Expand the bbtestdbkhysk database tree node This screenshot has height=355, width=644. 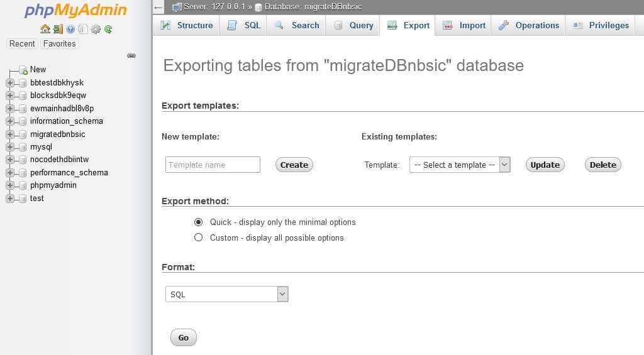pyautogui.click(x=9, y=83)
